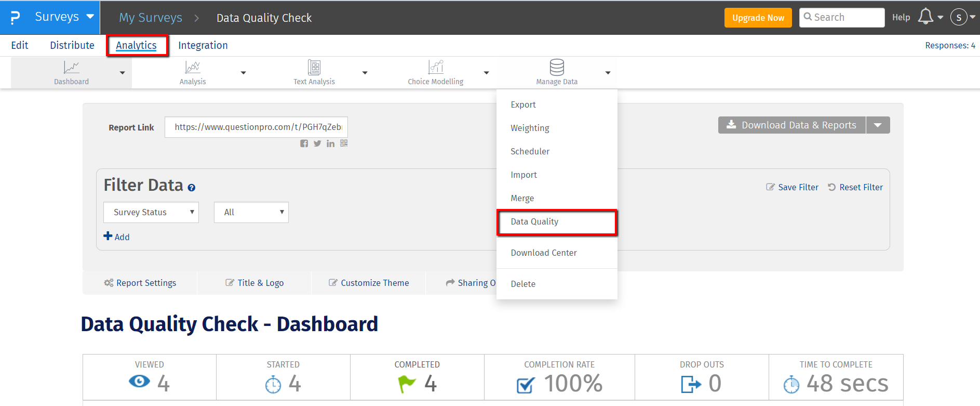
Task: Share report link on Twitter
Action: click(317, 143)
